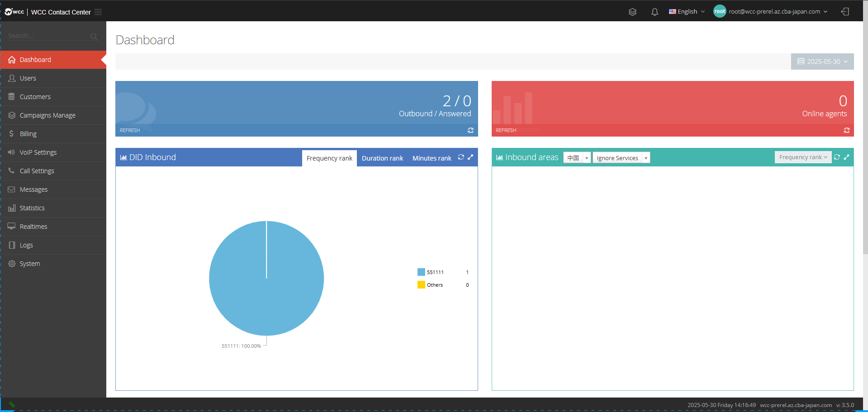Viewport: 868px width, 412px height.
Task: Toggle sidebar with hamburger menu icon
Action: click(x=98, y=12)
